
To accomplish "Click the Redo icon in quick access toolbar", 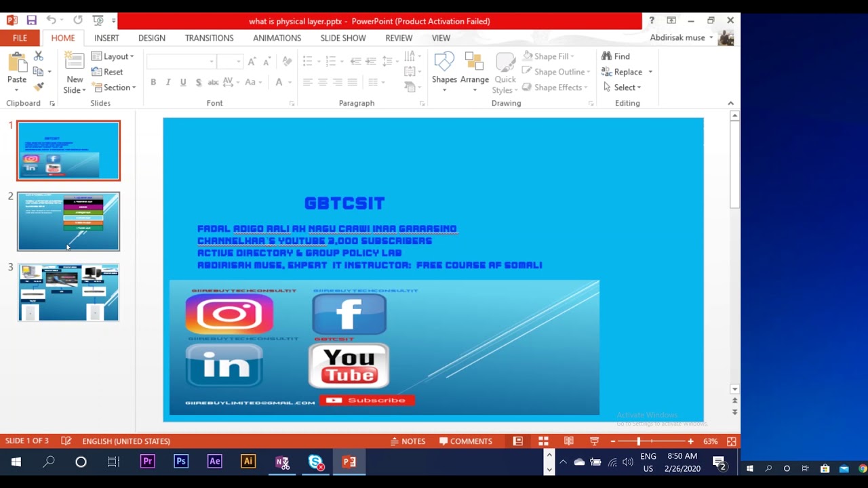I will tap(78, 20).
